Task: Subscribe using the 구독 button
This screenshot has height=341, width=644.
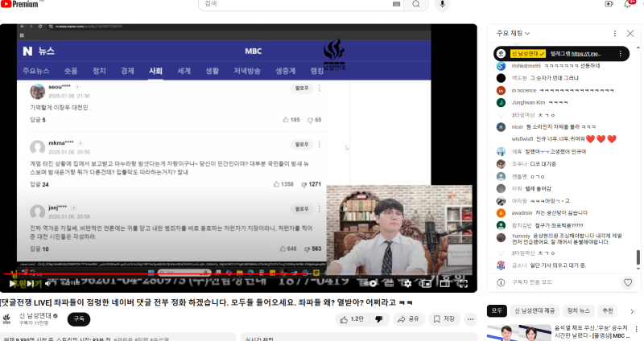Action: (79, 318)
